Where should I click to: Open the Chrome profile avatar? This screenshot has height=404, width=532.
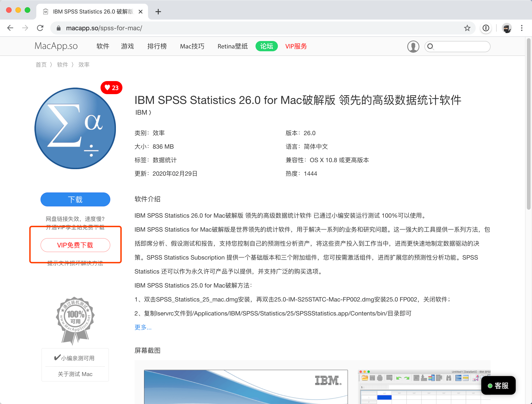click(506, 28)
